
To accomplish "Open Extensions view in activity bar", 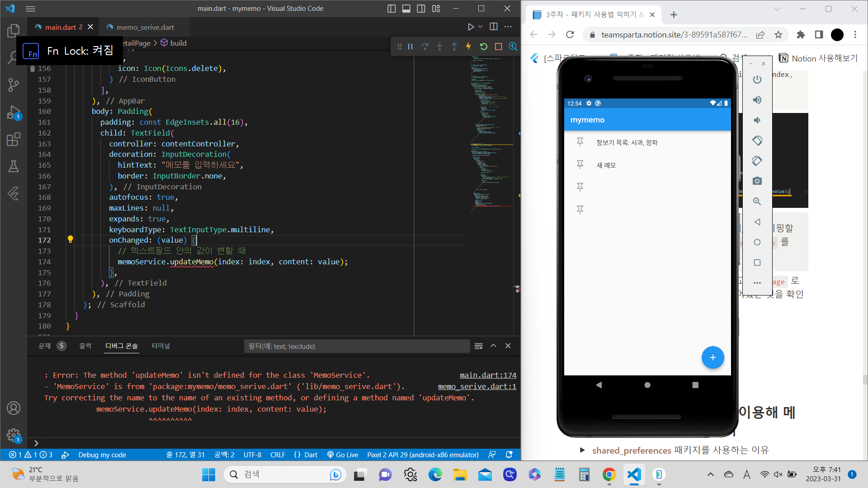I will pyautogui.click(x=14, y=139).
